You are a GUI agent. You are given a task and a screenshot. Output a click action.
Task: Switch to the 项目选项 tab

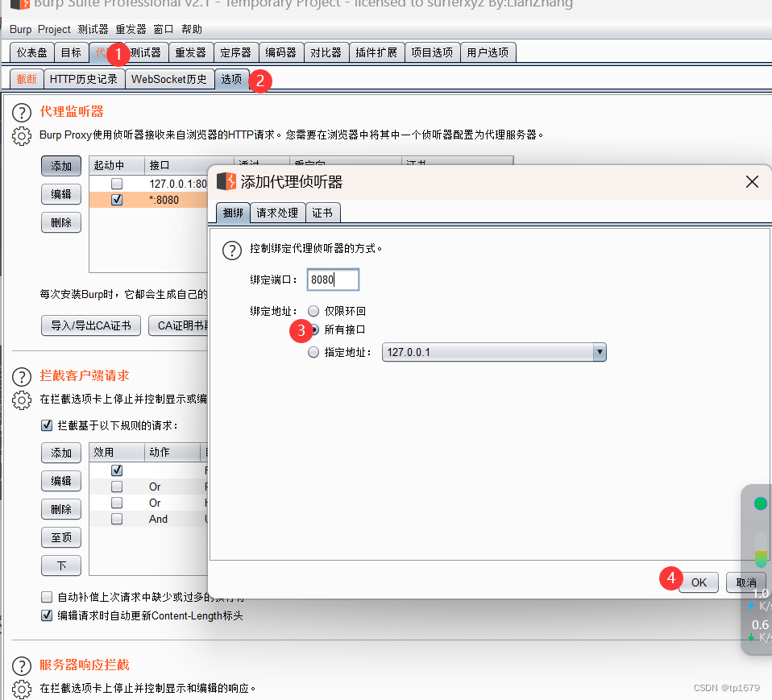click(x=432, y=52)
